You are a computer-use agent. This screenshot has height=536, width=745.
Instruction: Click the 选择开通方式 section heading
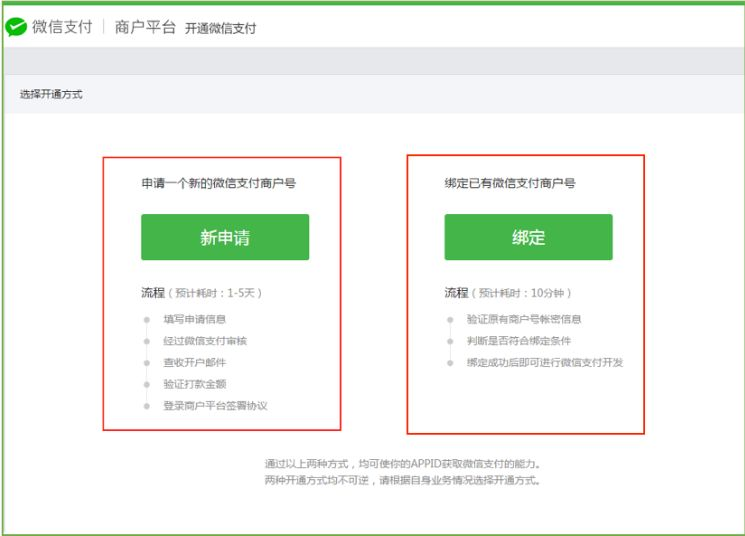coord(51,94)
